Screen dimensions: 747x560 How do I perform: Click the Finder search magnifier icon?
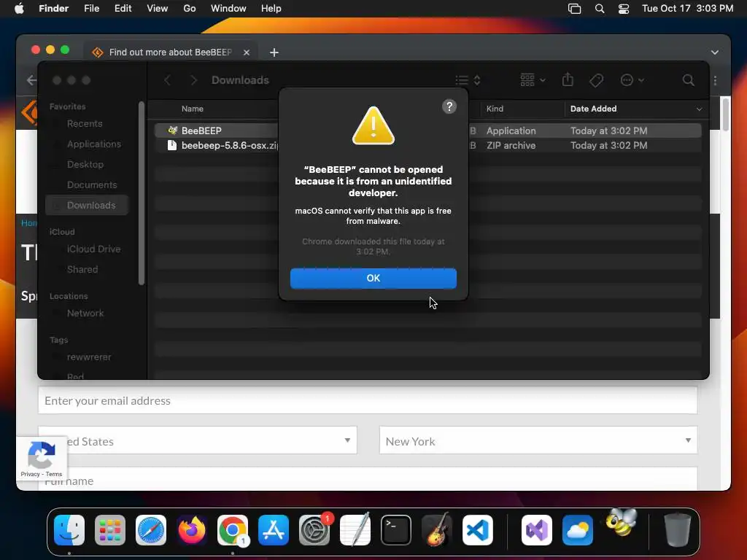[688, 80]
